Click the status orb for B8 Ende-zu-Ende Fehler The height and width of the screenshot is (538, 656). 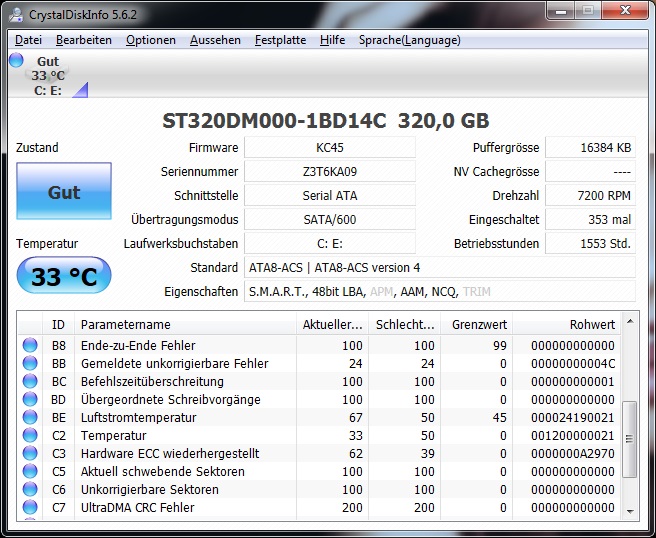(30, 345)
